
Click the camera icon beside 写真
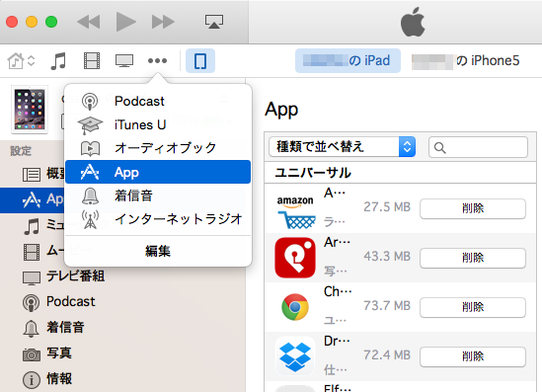tap(32, 354)
